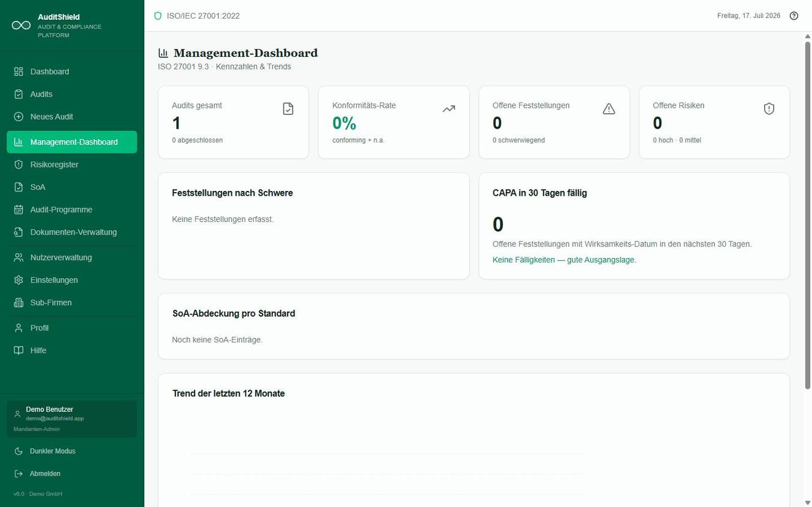Click the SoA-Abdeckung pro Standard heading
812x507 pixels.
point(234,313)
